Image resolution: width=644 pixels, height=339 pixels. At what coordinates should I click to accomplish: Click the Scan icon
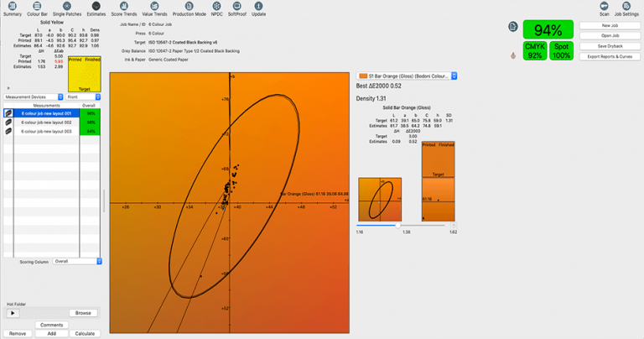(x=604, y=8)
